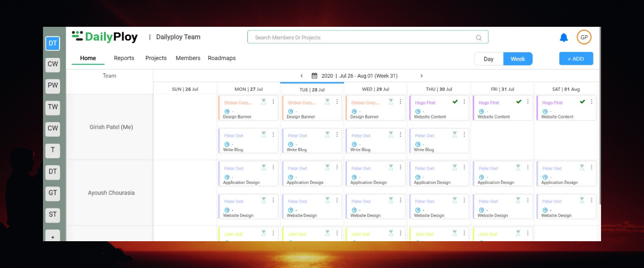Toggle the green checkmark on Thursday's Website Content card
Screen dimensions: 644x268
click(x=455, y=102)
